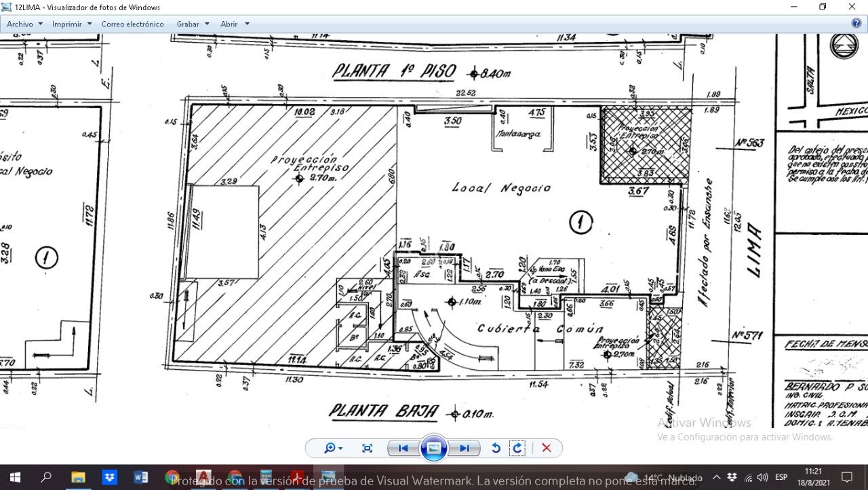This screenshot has width=868, height=490.
Task: Rotate the image clockwise
Action: coord(517,448)
